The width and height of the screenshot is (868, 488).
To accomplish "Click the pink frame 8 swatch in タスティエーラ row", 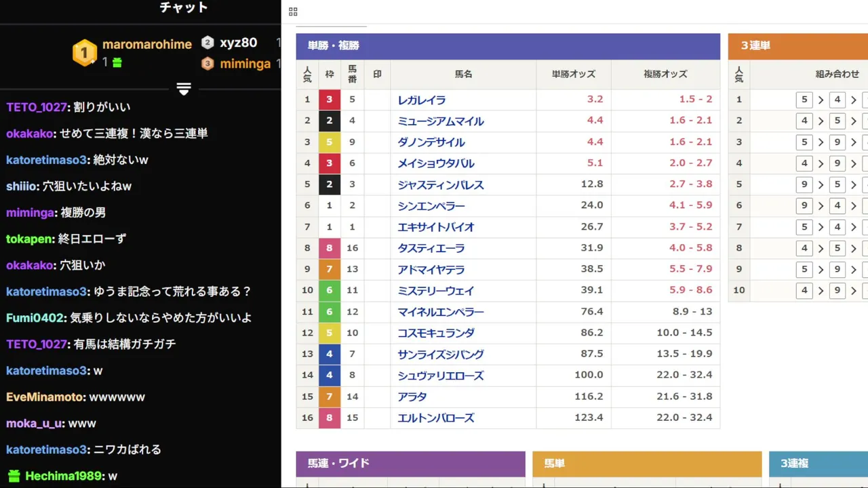I will 330,249.
